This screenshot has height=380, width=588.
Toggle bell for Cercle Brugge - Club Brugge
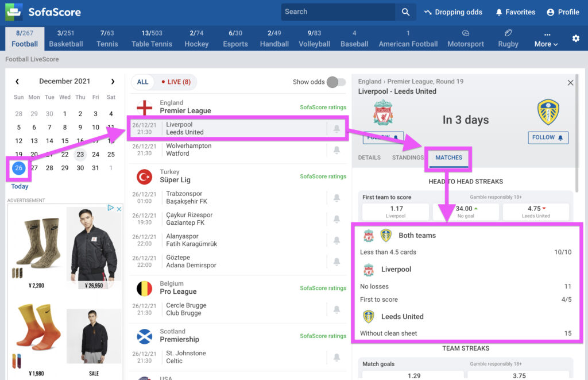[x=336, y=309]
